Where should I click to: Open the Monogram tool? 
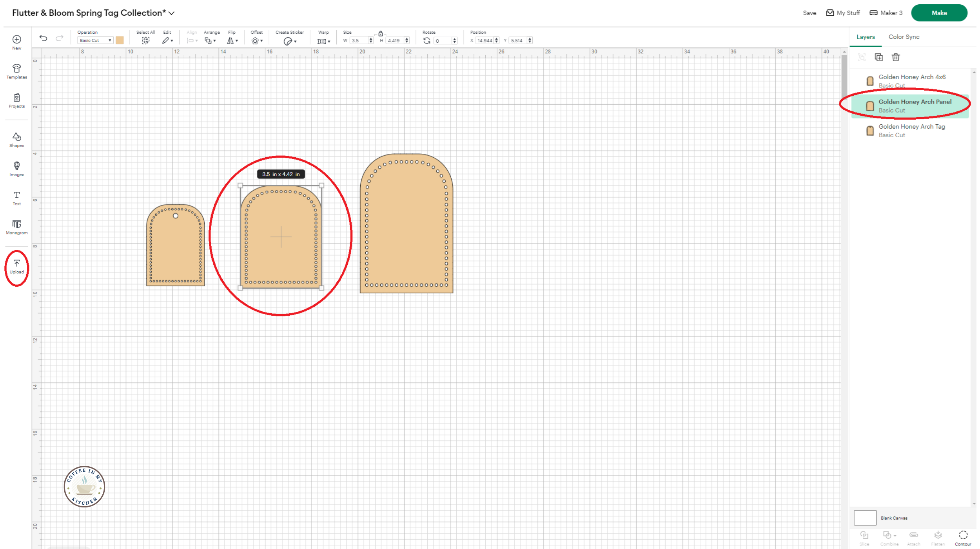tap(16, 227)
